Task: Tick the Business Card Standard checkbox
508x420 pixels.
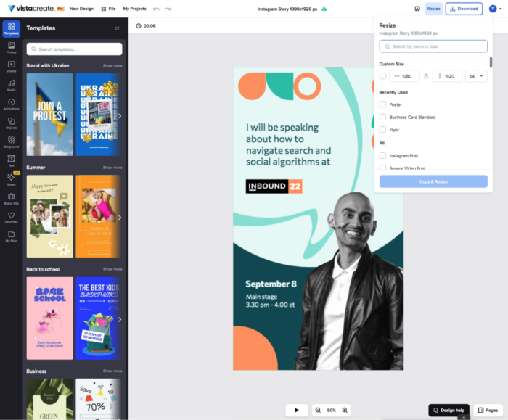Action: [x=382, y=117]
